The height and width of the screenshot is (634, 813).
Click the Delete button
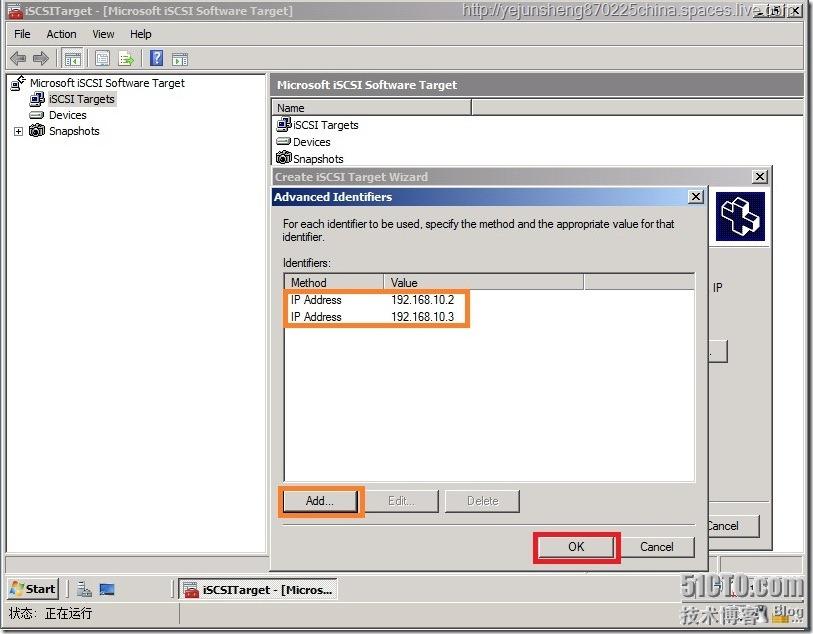tap(482, 501)
